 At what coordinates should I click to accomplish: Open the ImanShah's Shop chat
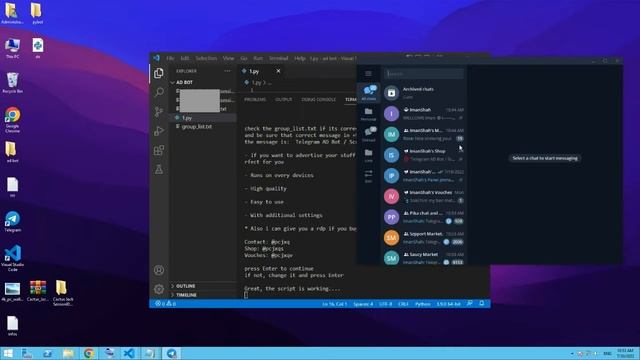[x=424, y=155]
